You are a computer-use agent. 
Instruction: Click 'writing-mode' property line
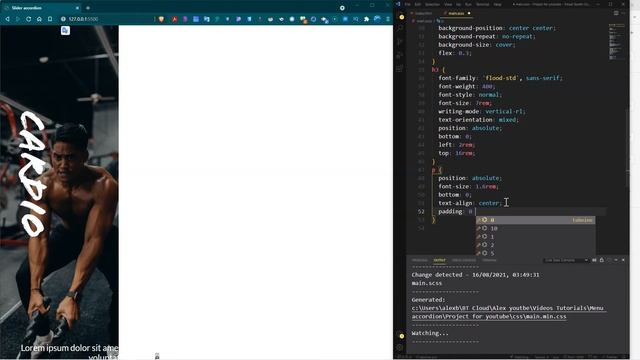pyautogui.click(x=482, y=111)
